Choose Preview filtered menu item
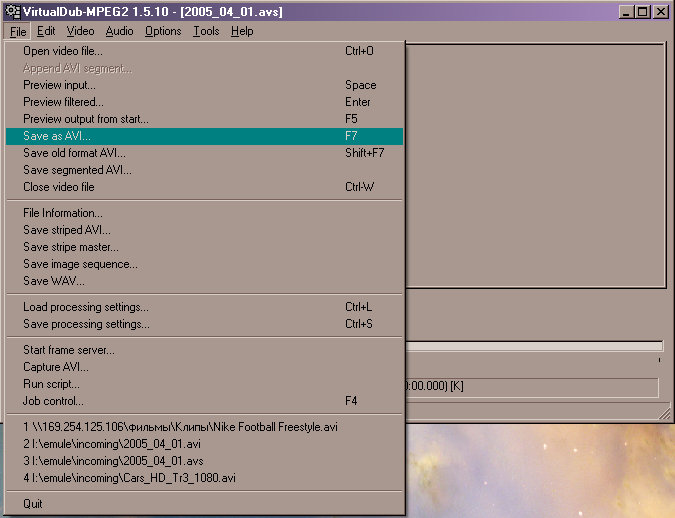The image size is (675, 518). 63,102
